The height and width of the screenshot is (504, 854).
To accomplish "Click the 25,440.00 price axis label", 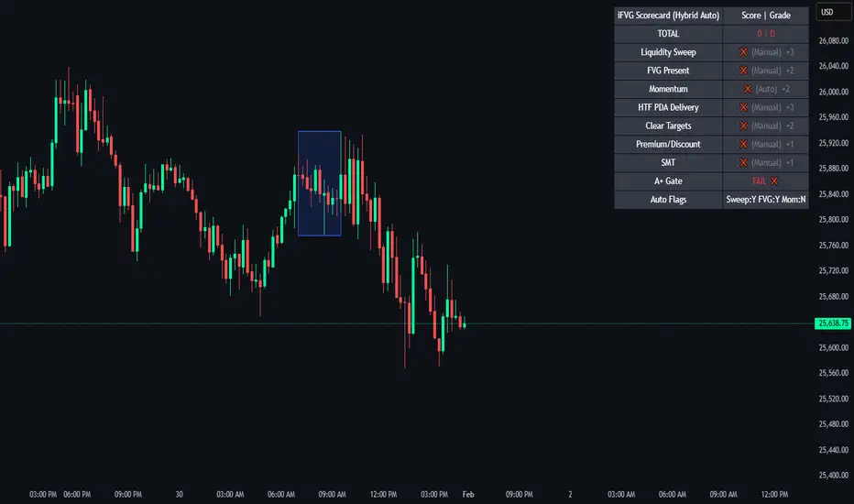I will (833, 450).
